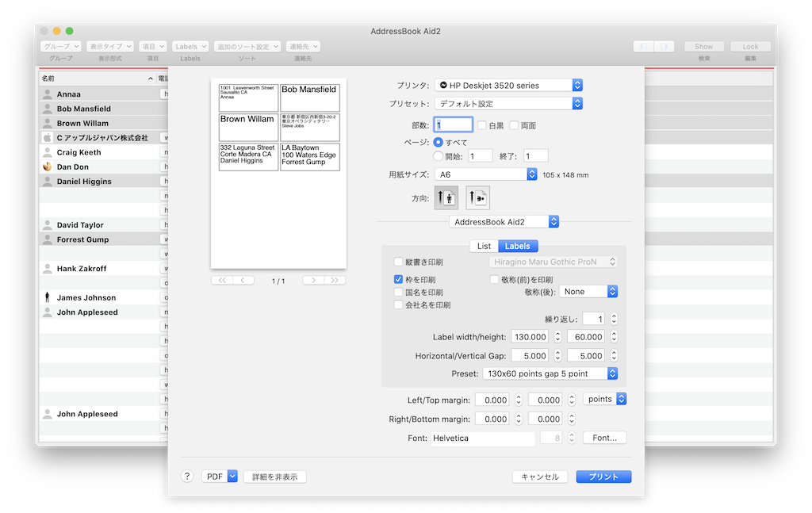The image size is (812, 513).
Task: Click the 部数 copies input field
Action: click(x=453, y=125)
